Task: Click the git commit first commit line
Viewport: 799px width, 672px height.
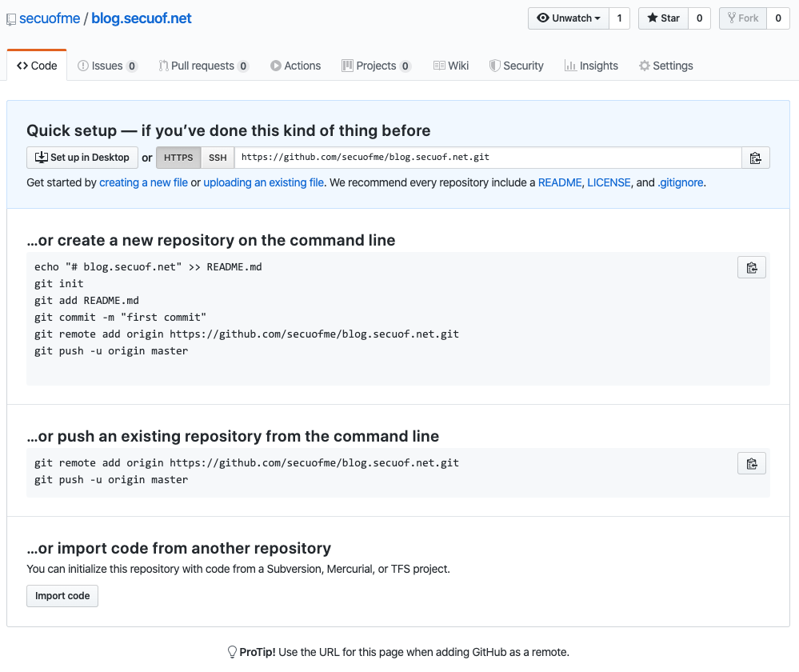Action: click(x=120, y=318)
